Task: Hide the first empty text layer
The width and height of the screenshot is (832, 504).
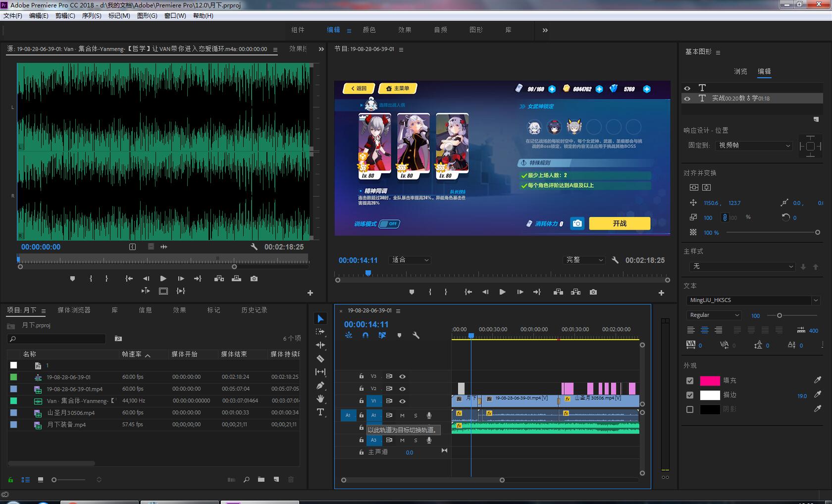Action: point(687,88)
